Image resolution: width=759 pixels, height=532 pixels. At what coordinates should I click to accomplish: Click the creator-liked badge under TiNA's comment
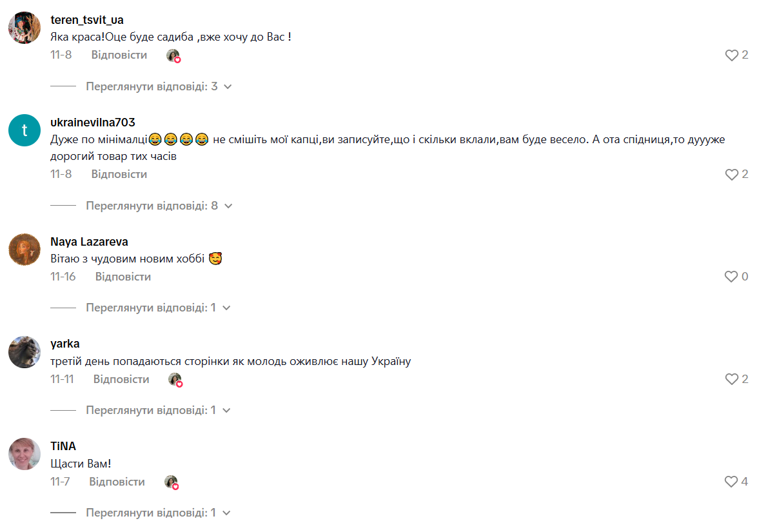click(x=172, y=482)
